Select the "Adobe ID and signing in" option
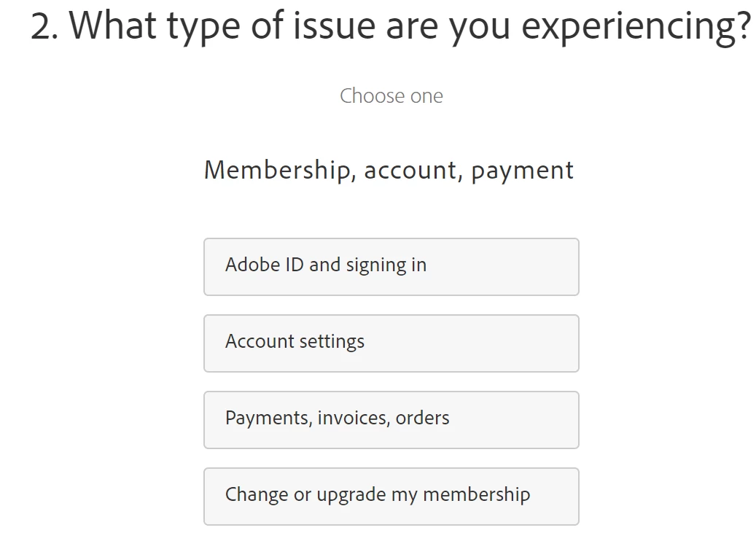The width and height of the screenshot is (756, 541). tap(391, 267)
